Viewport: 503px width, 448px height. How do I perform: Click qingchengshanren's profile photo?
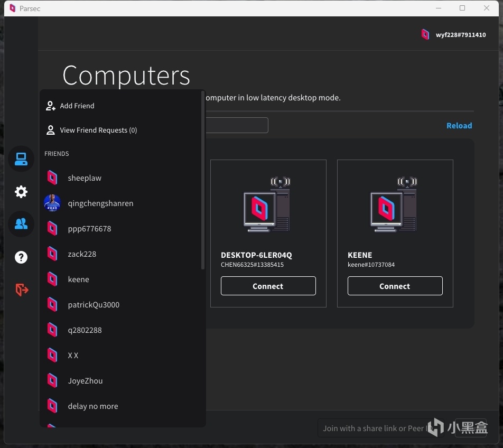52,203
